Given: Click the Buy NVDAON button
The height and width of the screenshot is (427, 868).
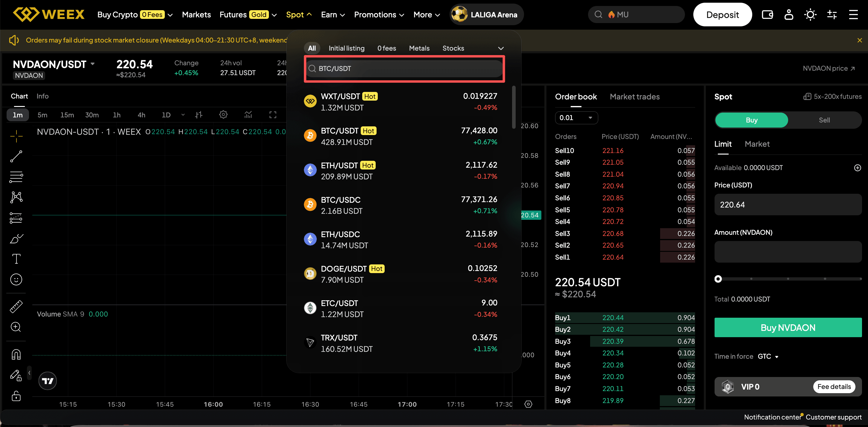Looking at the screenshot, I should [788, 327].
